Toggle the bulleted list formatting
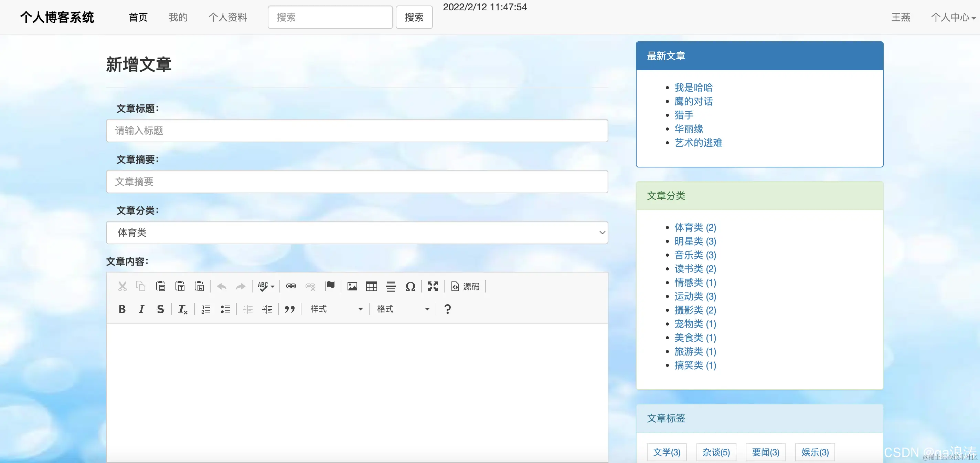Image resolution: width=980 pixels, height=463 pixels. click(x=225, y=309)
